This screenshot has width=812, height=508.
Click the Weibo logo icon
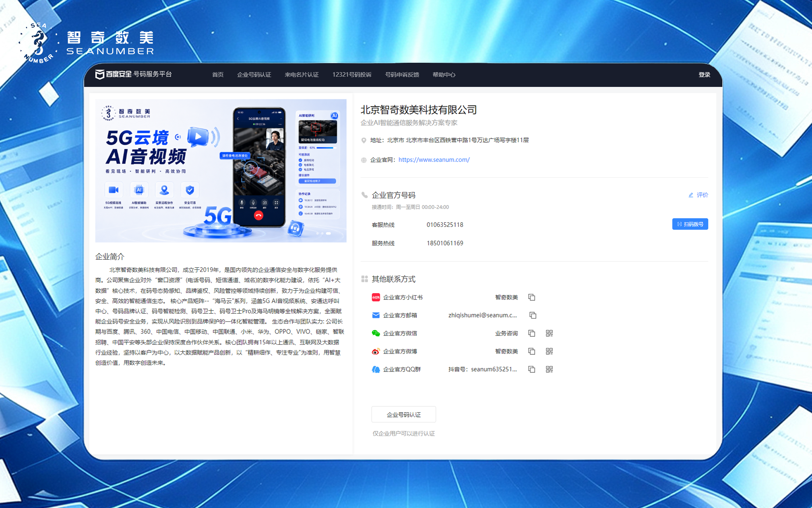pos(376,352)
